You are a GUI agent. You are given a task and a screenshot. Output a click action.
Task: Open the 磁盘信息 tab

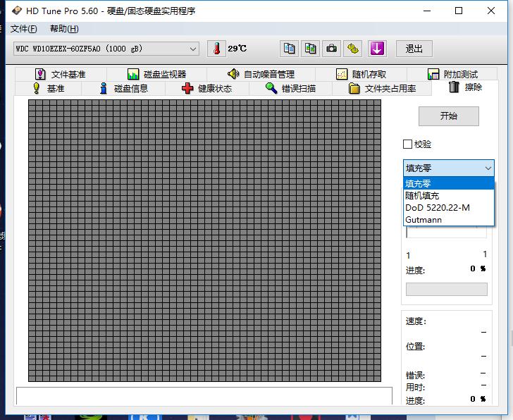click(x=124, y=88)
